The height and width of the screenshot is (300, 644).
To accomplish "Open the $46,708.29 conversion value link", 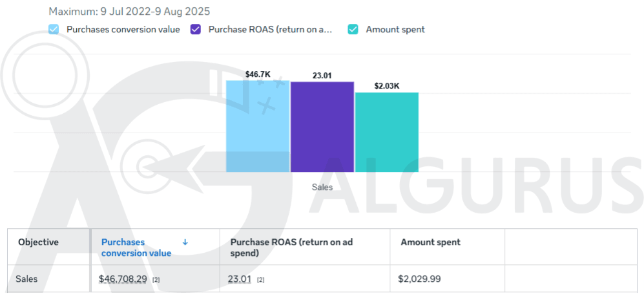I will [123, 279].
